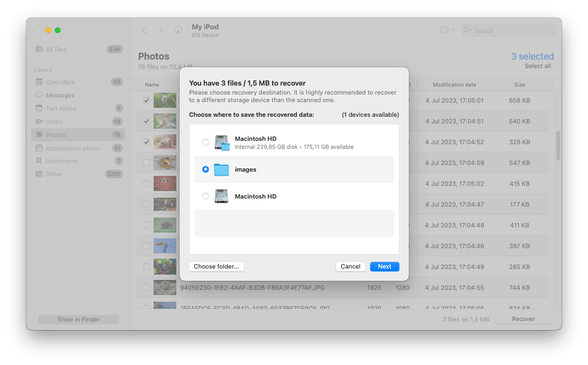588x365 pixels.
Task: Click the internal Macintosh HD disk icon
Action: tap(222, 142)
